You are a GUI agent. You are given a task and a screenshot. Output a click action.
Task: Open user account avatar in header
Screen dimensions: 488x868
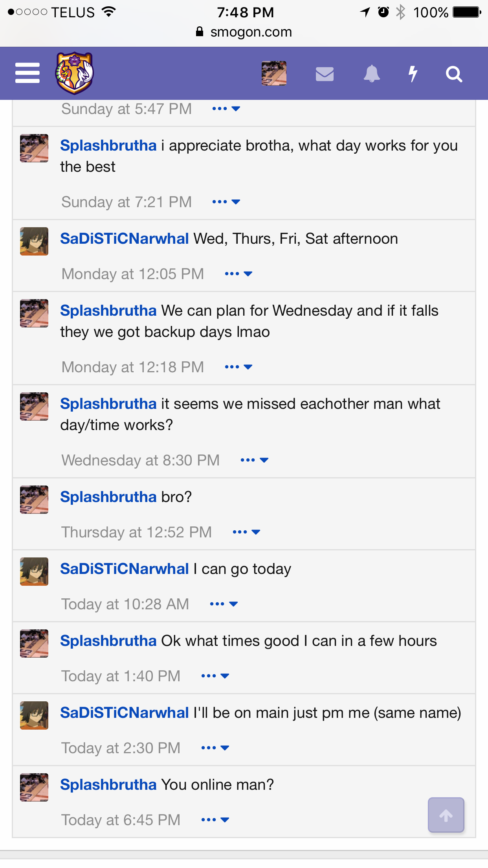274,73
